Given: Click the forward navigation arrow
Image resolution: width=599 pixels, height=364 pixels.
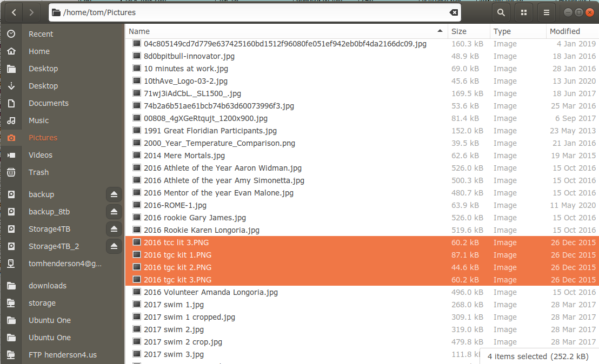Looking at the screenshot, I should 31,12.
